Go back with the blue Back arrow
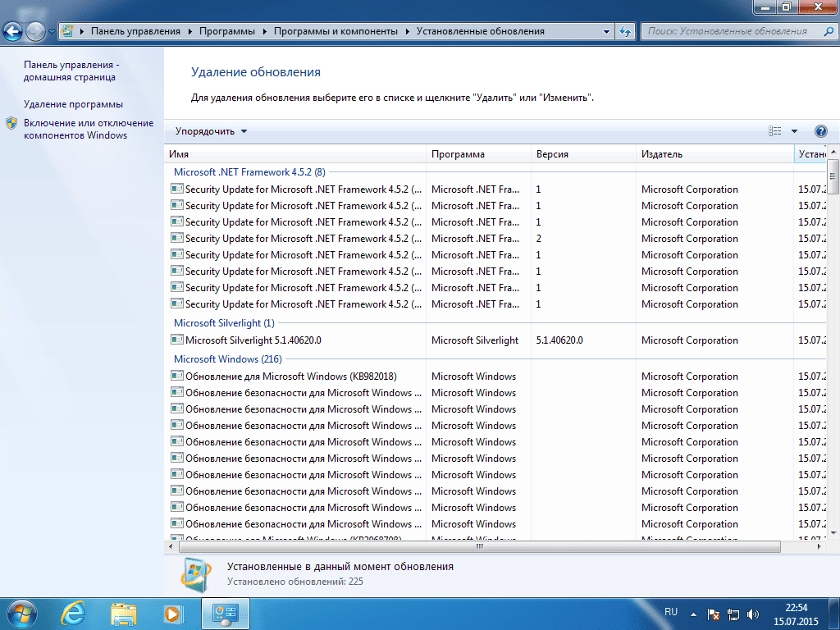This screenshot has height=630, width=840. coord(13,32)
